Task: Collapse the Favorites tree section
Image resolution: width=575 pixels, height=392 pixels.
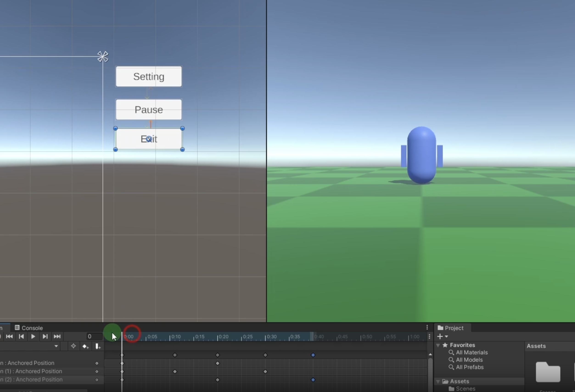Action: point(438,345)
